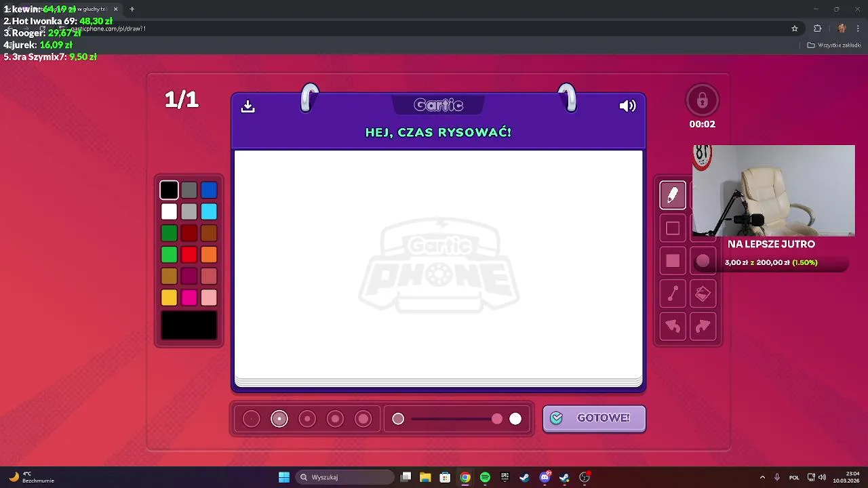Pick the orange color swatch
Screen dimensions: 868x488
[209, 255]
